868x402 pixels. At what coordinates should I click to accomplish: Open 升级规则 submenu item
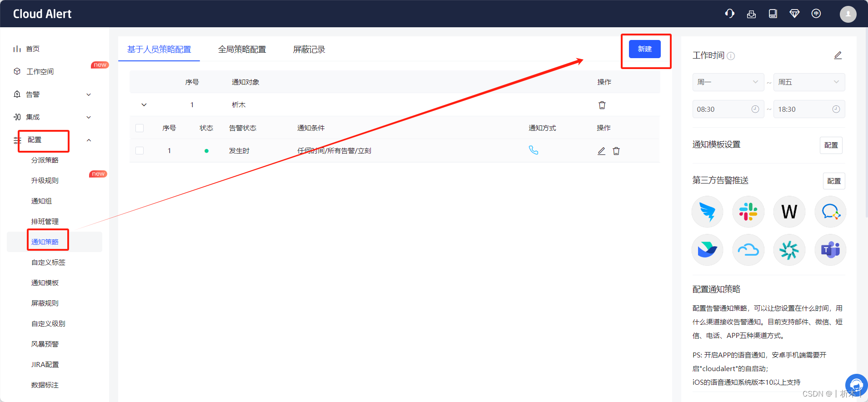pyautogui.click(x=45, y=180)
